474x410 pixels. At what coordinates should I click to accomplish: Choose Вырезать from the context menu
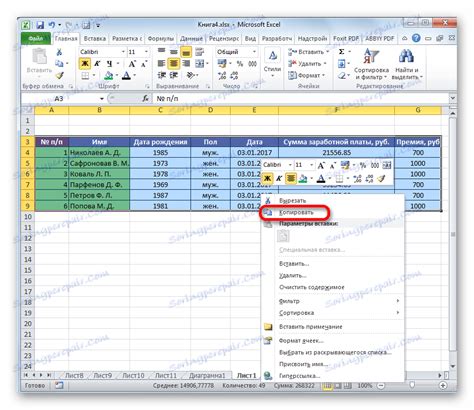pos(292,201)
